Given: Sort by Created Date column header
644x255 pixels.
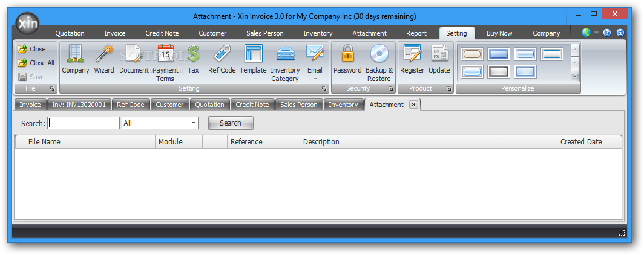Looking at the screenshot, I should (x=590, y=142).
